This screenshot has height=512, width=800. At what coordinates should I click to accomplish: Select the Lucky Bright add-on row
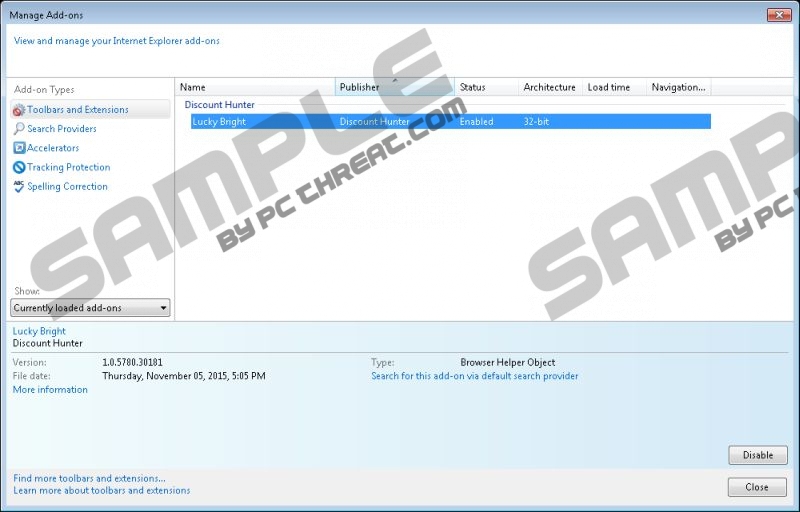450,122
